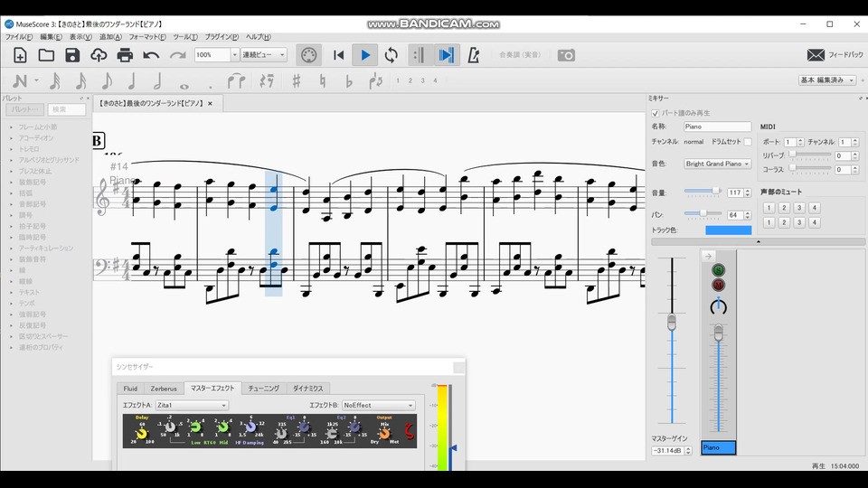Click the palette 検索 search field
The image size is (868, 488).
pos(66,109)
